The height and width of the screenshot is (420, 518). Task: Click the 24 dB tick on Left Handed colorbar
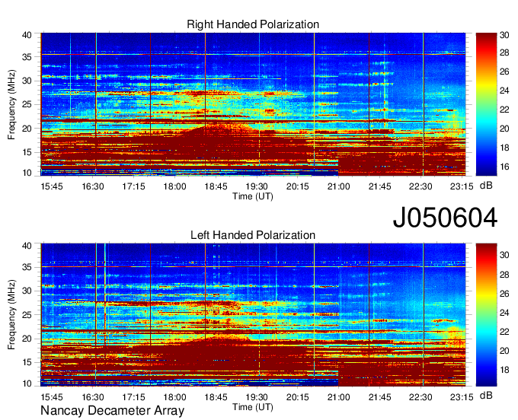pyautogui.click(x=504, y=313)
